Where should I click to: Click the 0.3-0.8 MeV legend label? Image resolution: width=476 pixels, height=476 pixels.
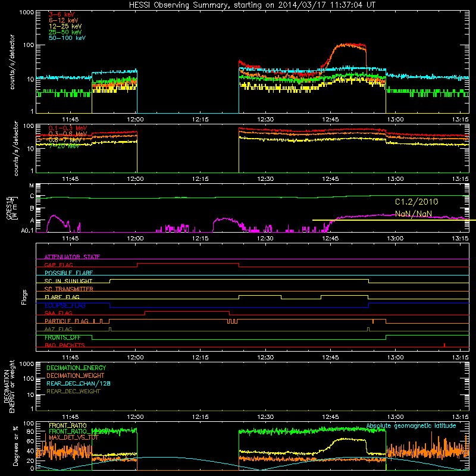pyautogui.click(x=68, y=134)
